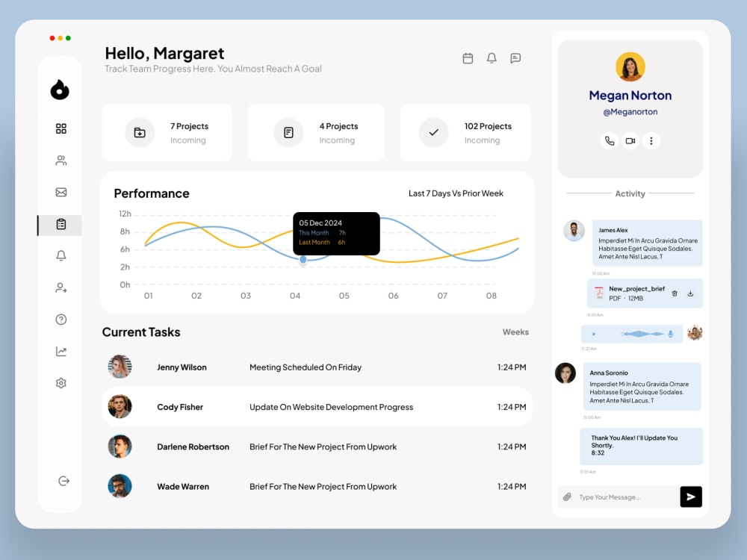This screenshot has width=747, height=560.
Task: Open the 102 Projects Incoming card
Action: pyautogui.click(x=465, y=132)
